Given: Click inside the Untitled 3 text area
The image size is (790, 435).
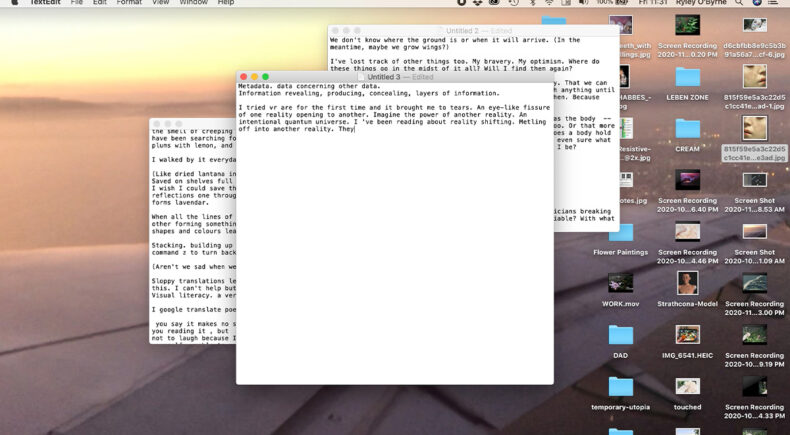Looking at the screenshot, I should pyautogui.click(x=394, y=250).
